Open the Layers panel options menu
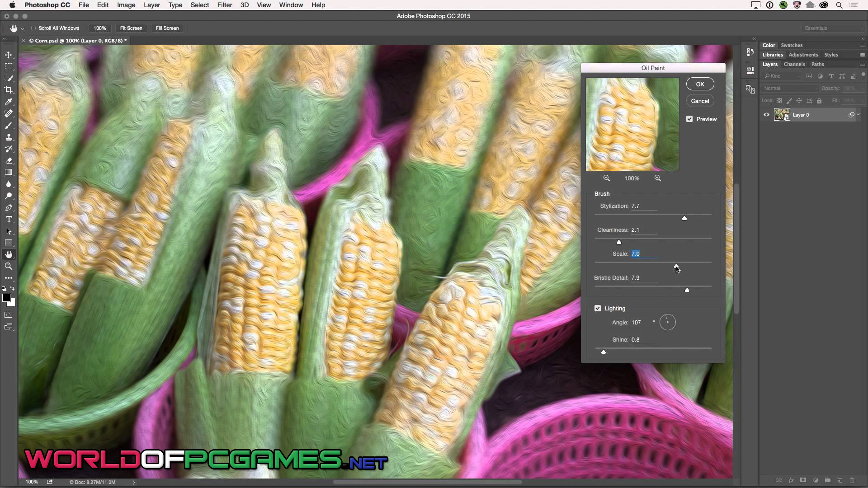This screenshot has width=868, height=488. click(x=862, y=64)
